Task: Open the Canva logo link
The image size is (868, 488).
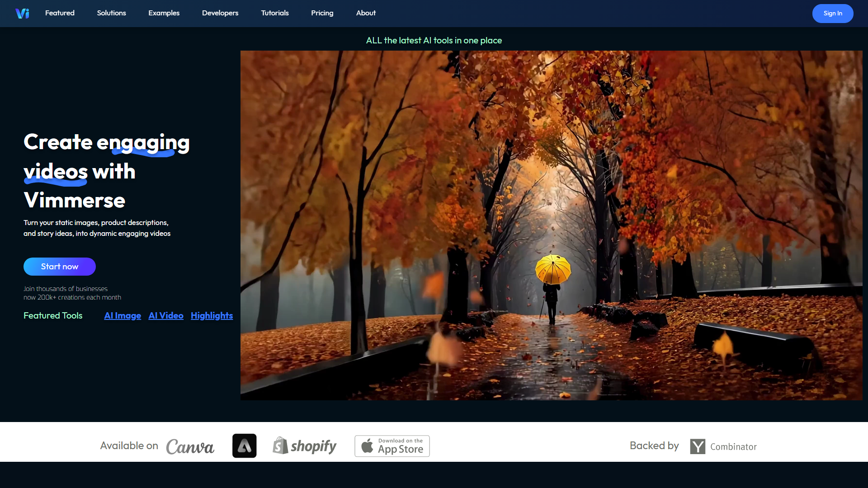Action: (x=190, y=446)
